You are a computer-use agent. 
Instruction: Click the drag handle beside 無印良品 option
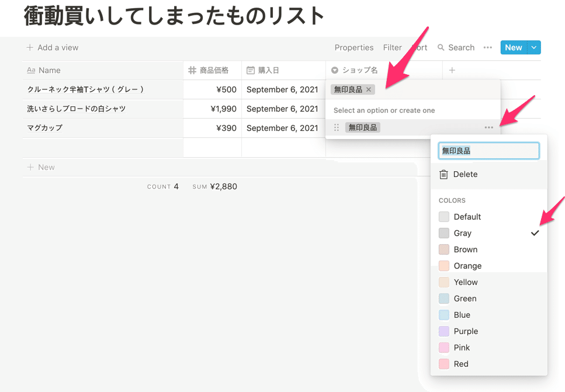click(337, 127)
